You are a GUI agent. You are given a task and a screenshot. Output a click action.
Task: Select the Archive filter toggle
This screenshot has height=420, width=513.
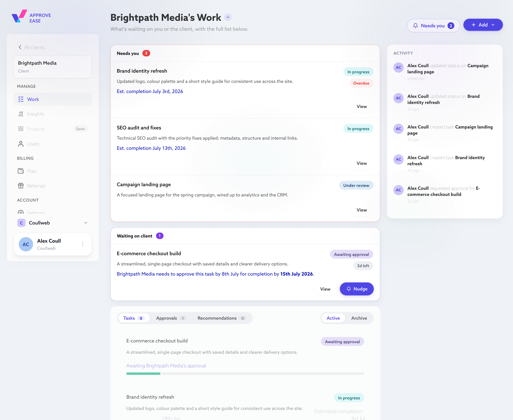point(359,318)
